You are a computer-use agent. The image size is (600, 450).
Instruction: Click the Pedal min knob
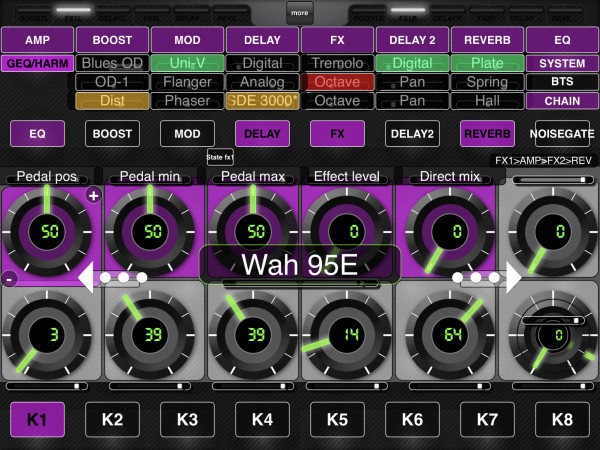point(150,232)
